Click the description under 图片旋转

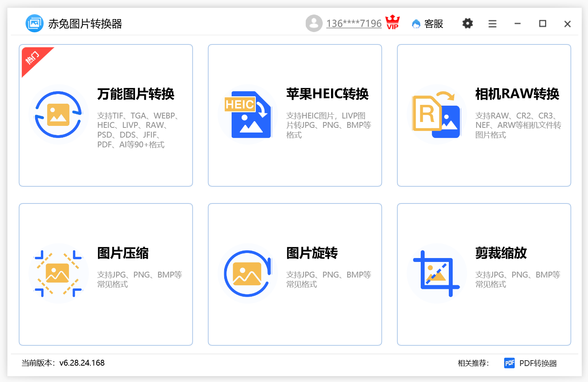click(x=329, y=279)
